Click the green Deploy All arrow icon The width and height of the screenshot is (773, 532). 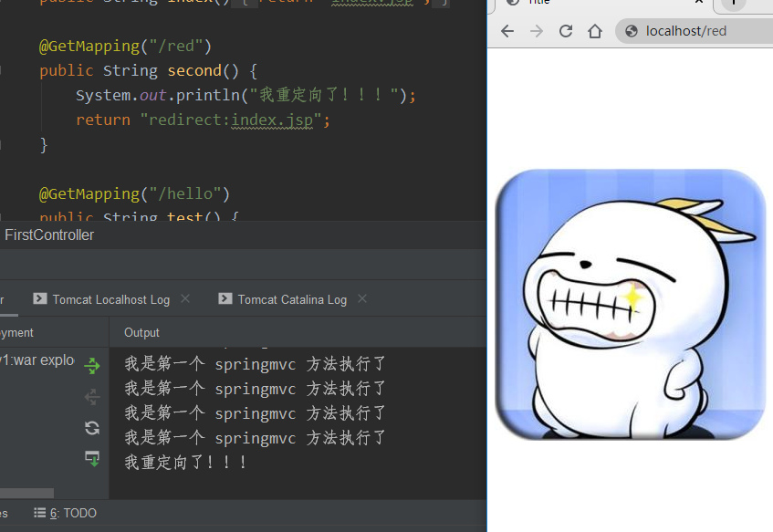92,365
